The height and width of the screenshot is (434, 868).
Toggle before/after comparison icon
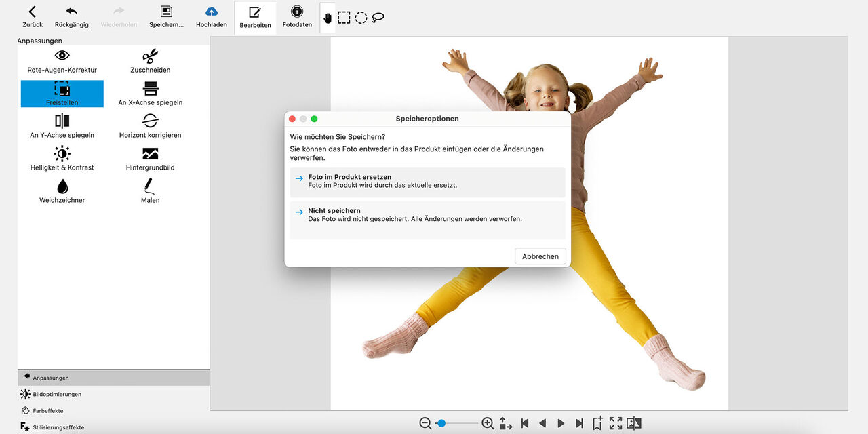(x=634, y=423)
